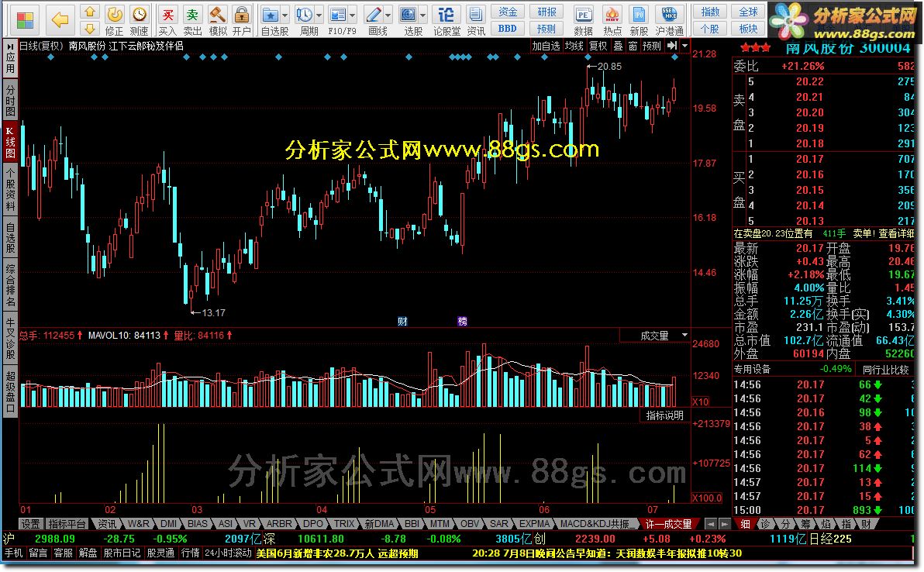Click the 研报 research report button
Screen dimensions: 924x572
(546, 12)
